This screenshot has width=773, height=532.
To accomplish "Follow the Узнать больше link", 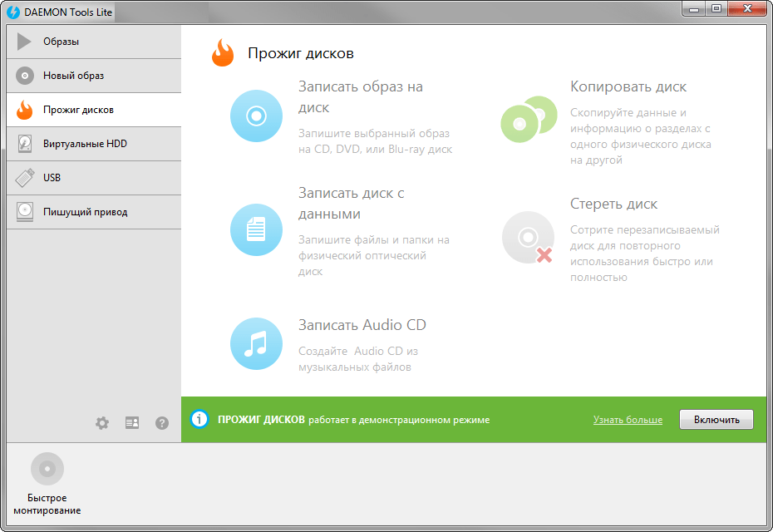I will [628, 420].
